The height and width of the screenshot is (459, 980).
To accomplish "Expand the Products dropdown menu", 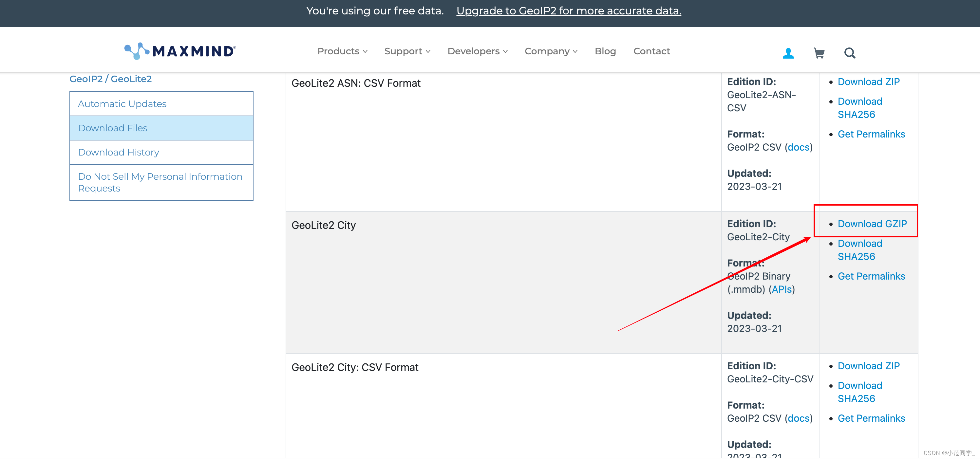I will pos(342,51).
